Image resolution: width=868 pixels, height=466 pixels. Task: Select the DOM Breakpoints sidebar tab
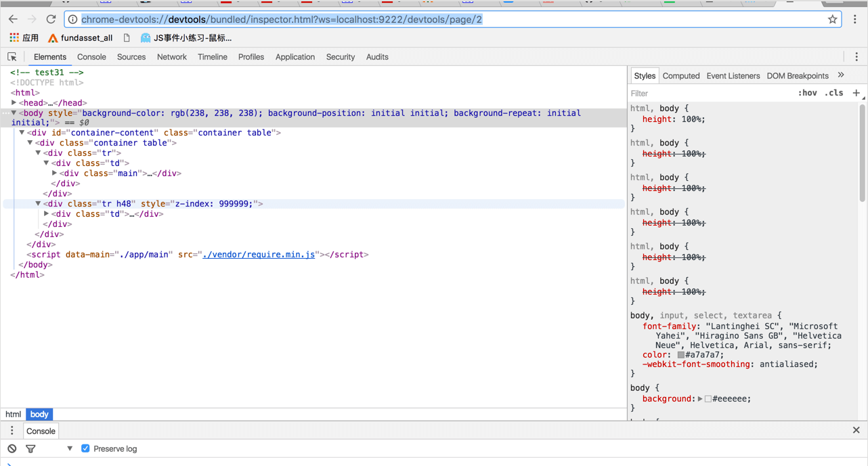798,76
